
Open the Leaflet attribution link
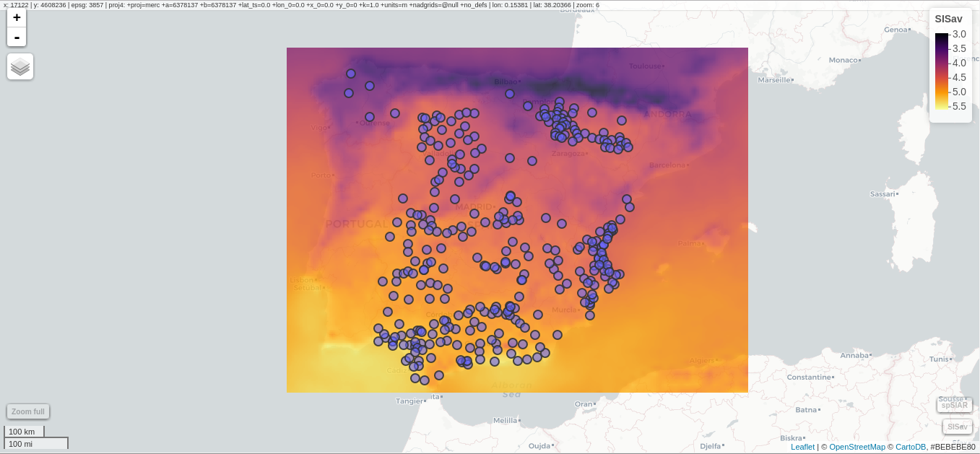(802, 446)
